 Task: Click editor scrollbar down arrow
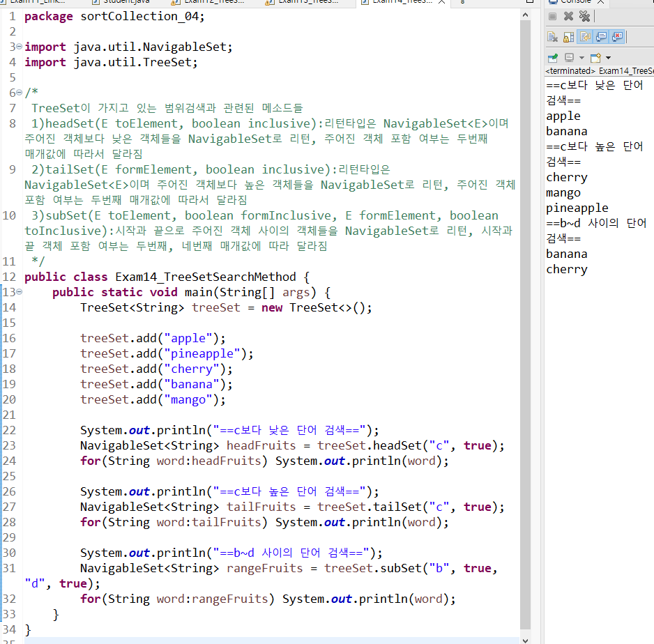pos(525,641)
